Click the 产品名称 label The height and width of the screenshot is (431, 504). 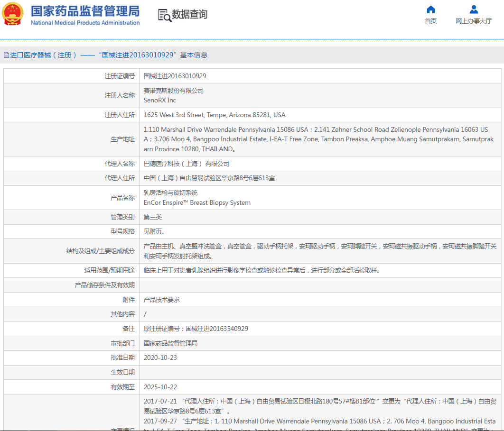tap(123, 198)
